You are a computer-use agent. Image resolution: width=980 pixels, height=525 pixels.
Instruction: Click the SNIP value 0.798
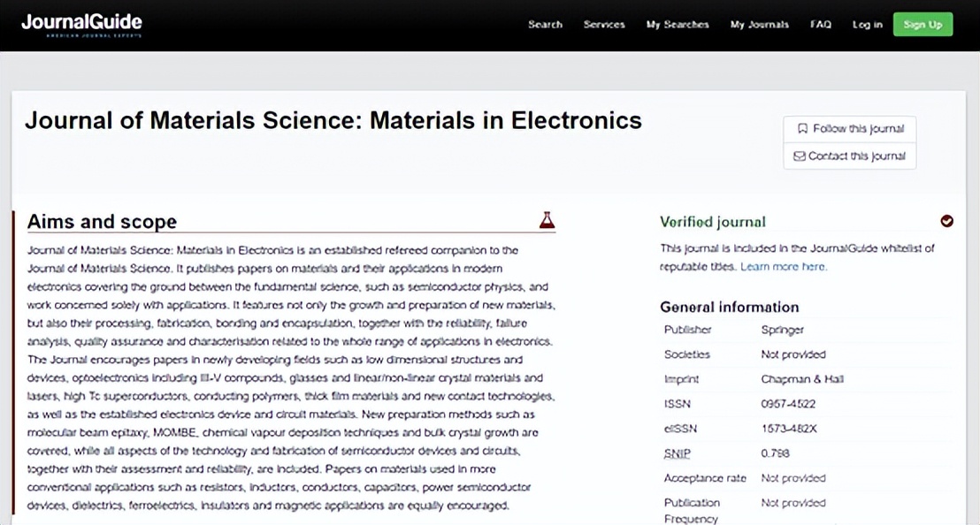(x=775, y=453)
